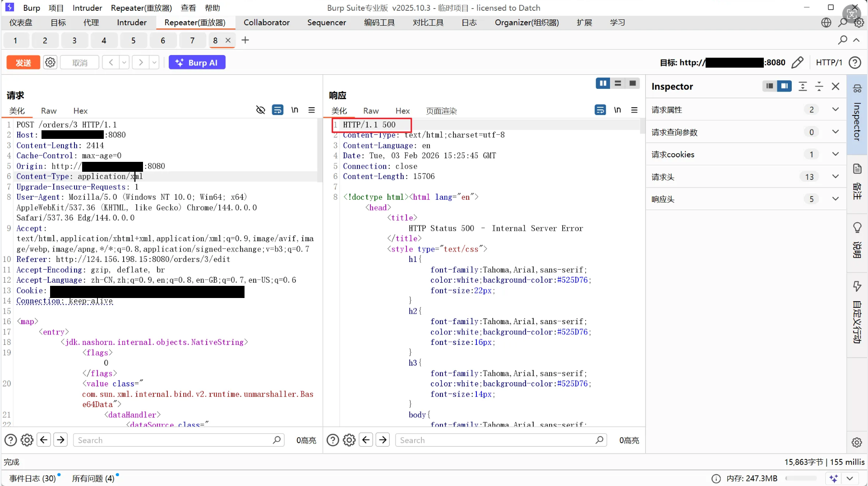Image resolution: width=868 pixels, height=486 pixels.
Task: Click the AI sparkle icon in status bar
Action: pos(834,478)
